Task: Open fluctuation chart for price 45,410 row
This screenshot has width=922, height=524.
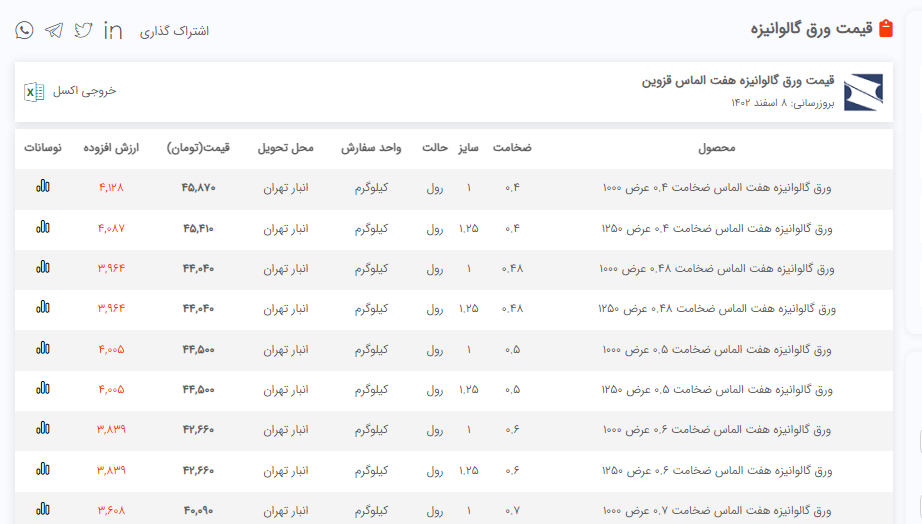Action: 42,227
